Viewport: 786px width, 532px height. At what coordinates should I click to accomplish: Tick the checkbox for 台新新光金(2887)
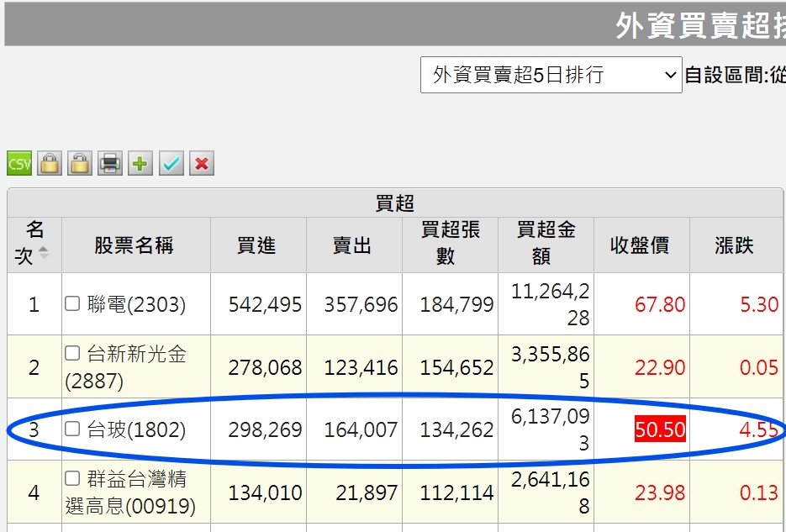(73, 353)
